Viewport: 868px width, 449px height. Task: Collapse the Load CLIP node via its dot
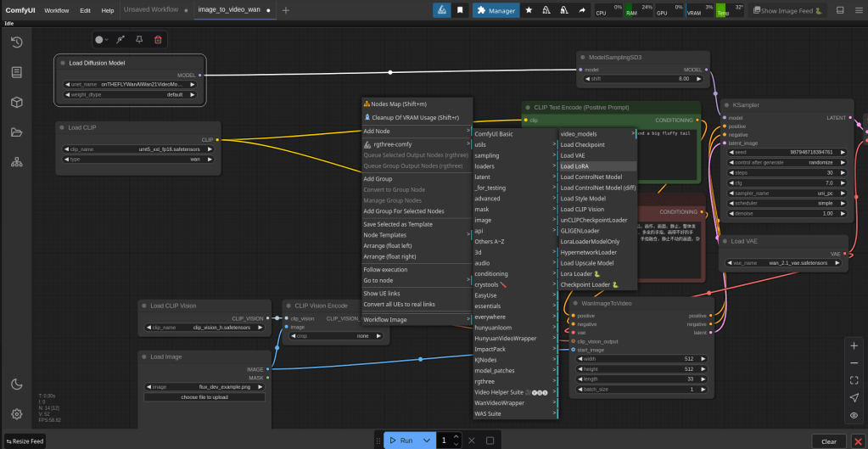pos(62,127)
